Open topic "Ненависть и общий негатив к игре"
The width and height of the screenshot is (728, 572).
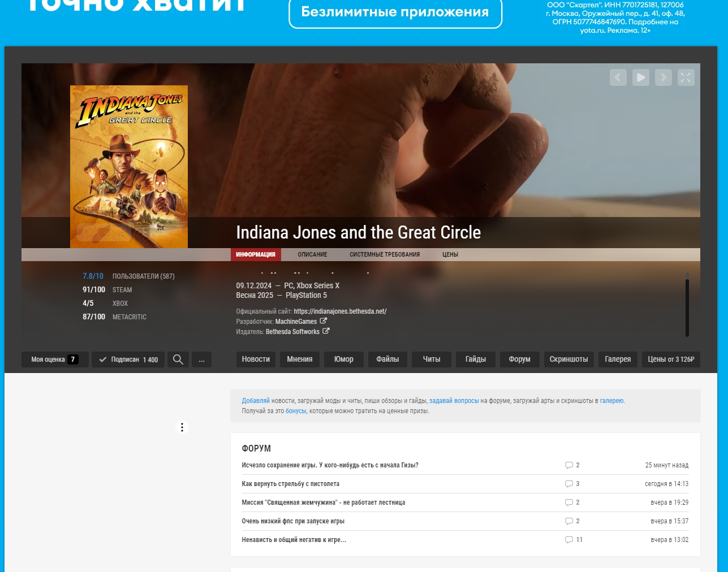click(294, 540)
